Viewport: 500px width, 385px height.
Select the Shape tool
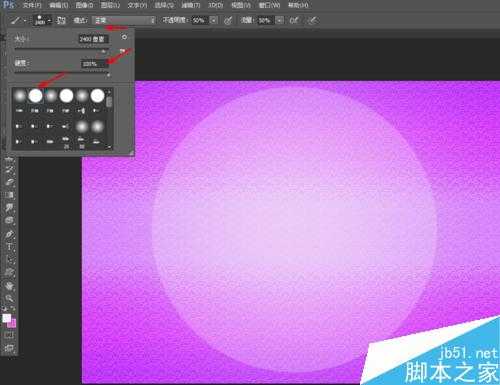click(x=10, y=272)
